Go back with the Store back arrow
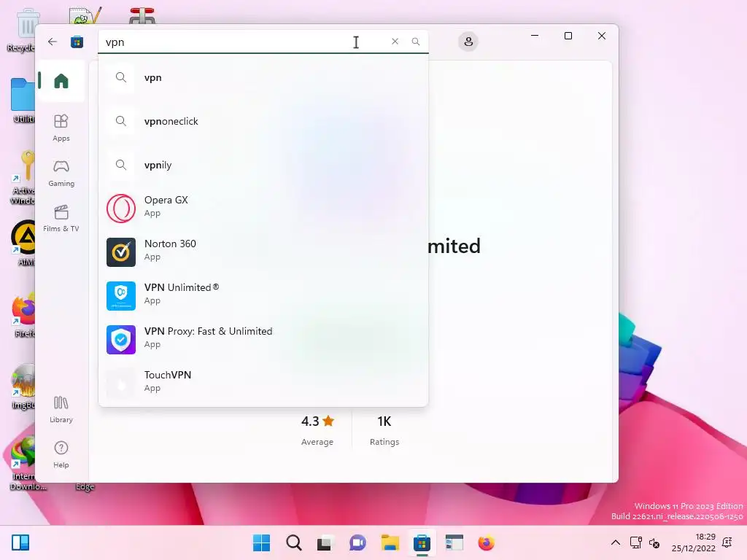The height and width of the screenshot is (560, 747). 53,42
